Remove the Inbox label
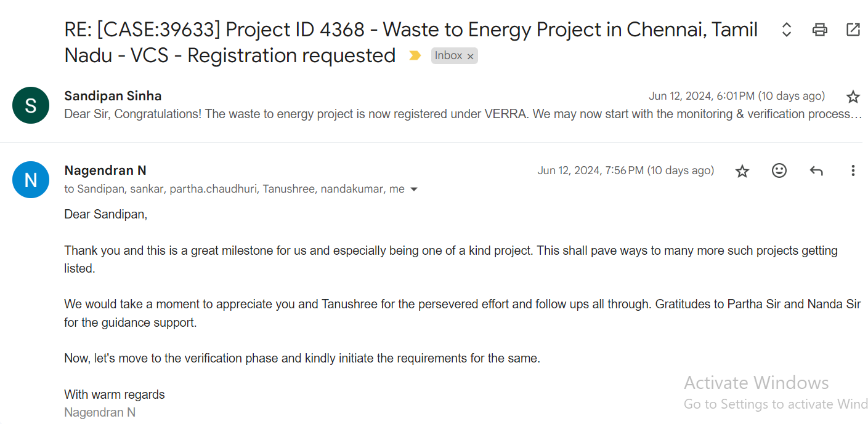Viewport: 868px width, 424px height. (x=471, y=57)
